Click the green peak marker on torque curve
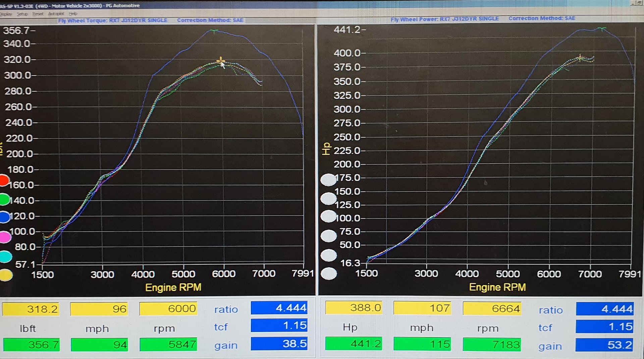This screenshot has height=359, width=644. (x=214, y=31)
